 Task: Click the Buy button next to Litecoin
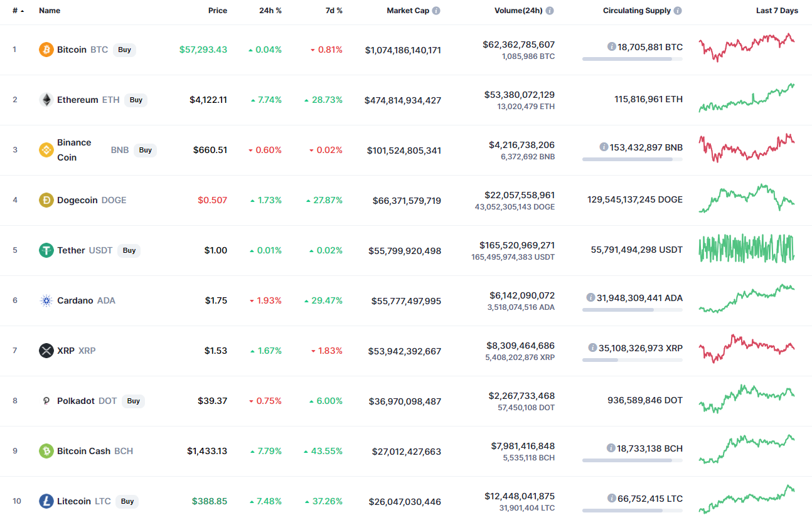(x=127, y=501)
